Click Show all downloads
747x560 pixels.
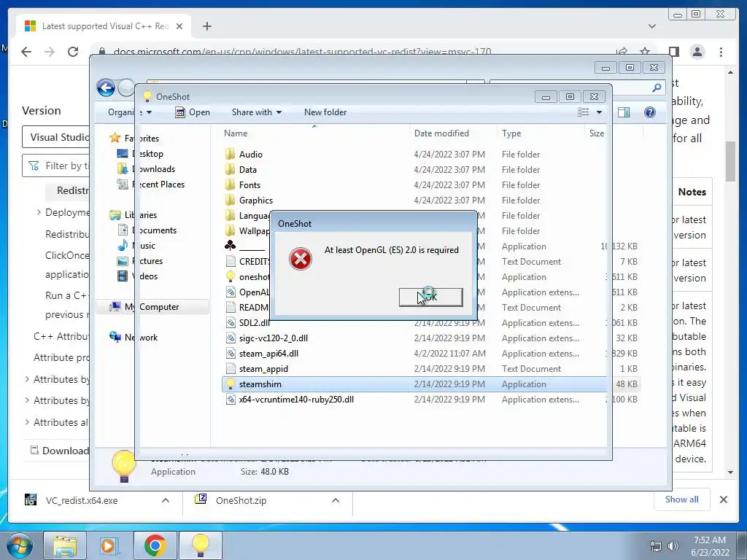(x=682, y=499)
